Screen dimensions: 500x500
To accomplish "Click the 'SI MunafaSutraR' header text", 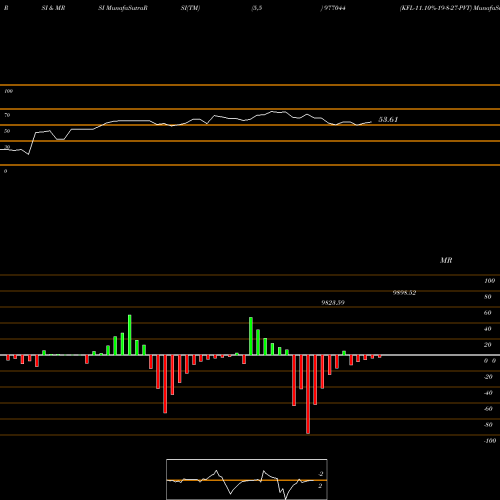I will pyautogui.click(x=123, y=8).
